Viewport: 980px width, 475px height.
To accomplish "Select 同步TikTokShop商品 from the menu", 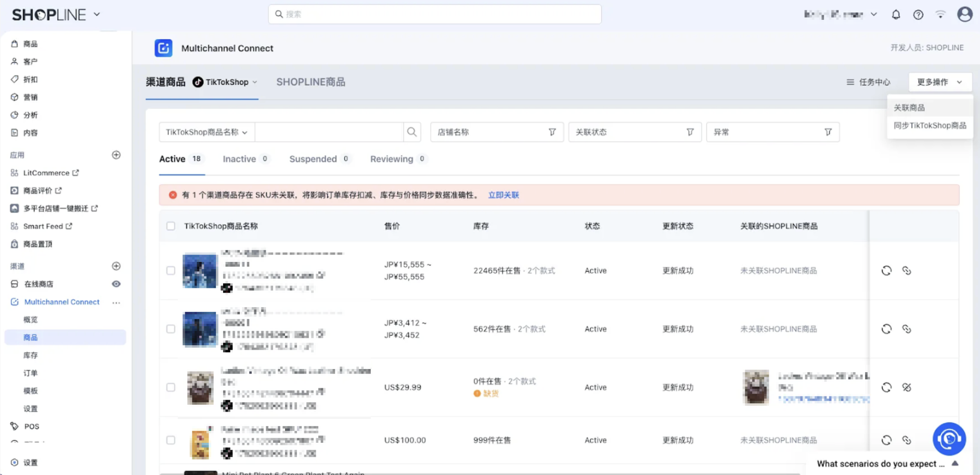I will [930, 125].
